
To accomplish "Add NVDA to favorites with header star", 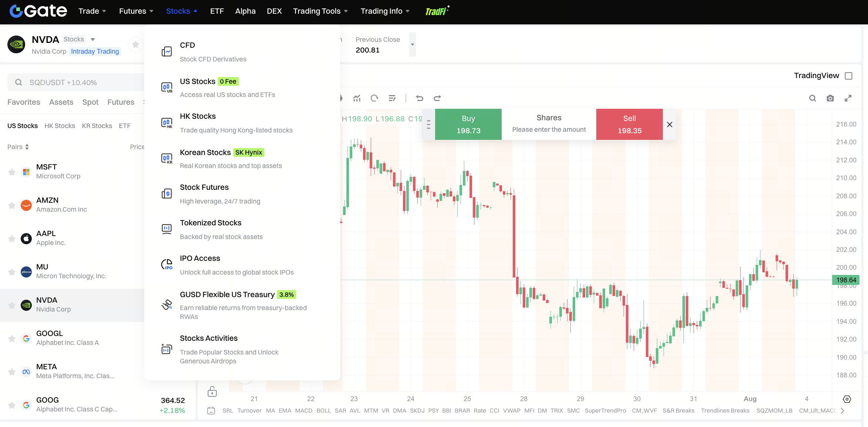I will coord(136,45).
